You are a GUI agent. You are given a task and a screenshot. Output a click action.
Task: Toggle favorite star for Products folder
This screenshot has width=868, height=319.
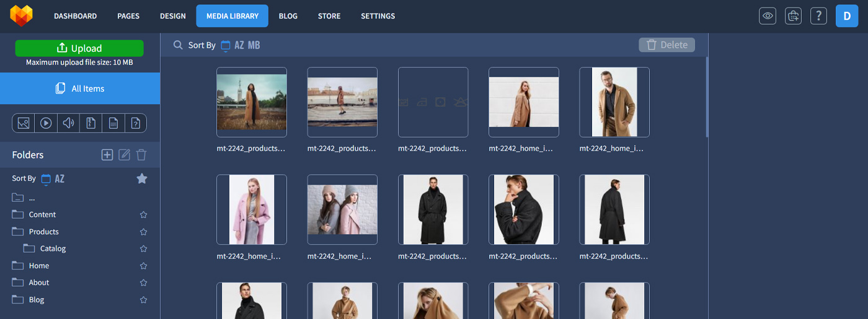pyautogui.click(x=143, y=232)
